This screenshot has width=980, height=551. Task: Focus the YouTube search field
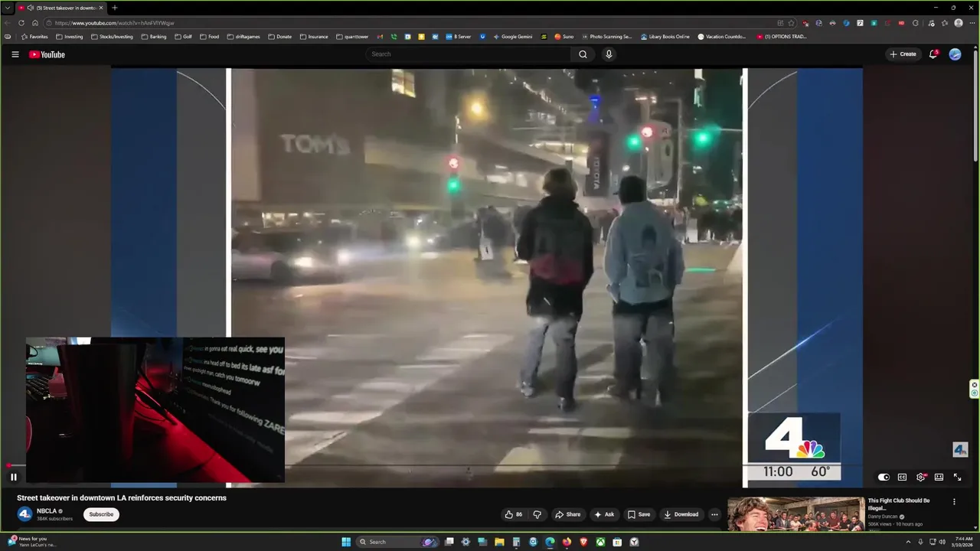coord(469,54)
